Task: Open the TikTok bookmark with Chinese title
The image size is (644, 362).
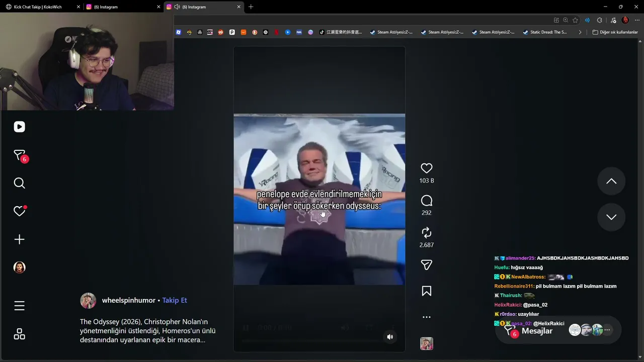Action: pos(341,32)
